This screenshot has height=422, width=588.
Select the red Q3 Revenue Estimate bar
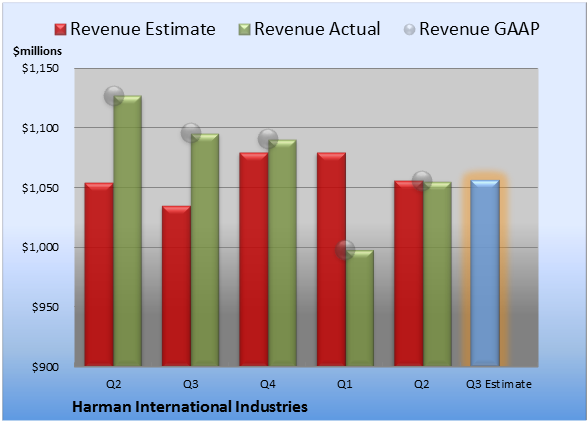[x=176, y=286]
